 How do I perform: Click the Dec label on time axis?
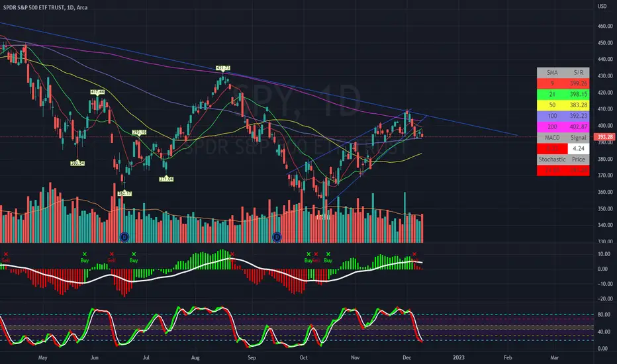pyautogui.click(x=407, y=357)
